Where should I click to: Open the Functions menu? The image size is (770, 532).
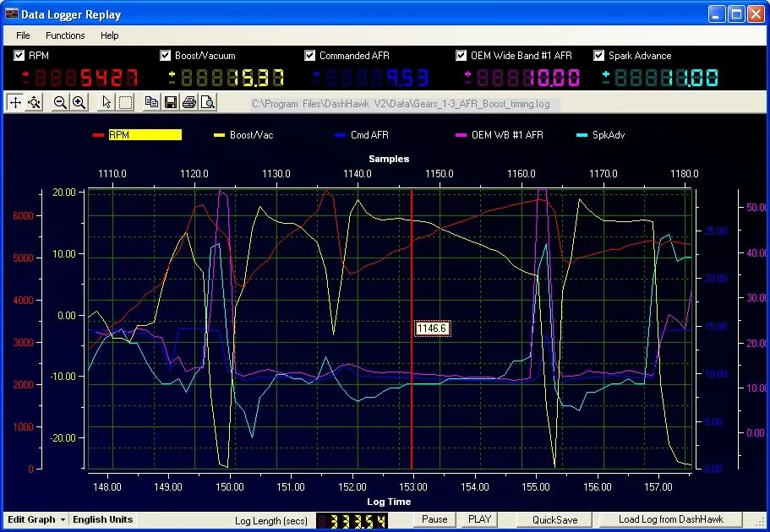[x=65, y=35]
